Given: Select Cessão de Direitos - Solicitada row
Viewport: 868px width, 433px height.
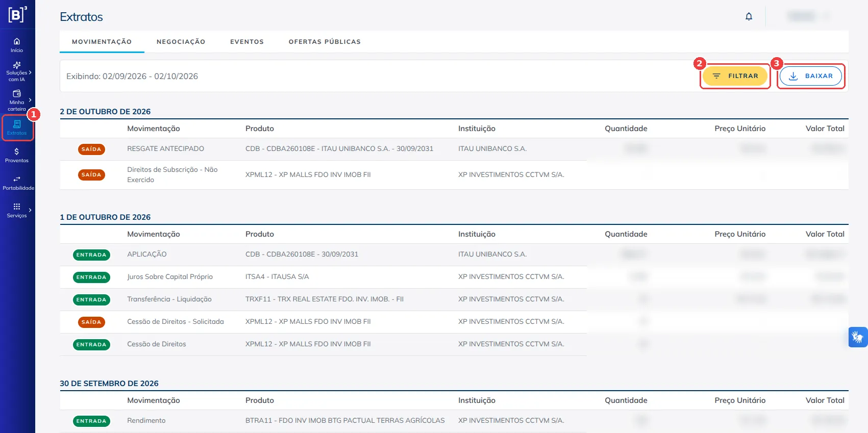Looking at the screenshot, I should click(x=454, y=322).
